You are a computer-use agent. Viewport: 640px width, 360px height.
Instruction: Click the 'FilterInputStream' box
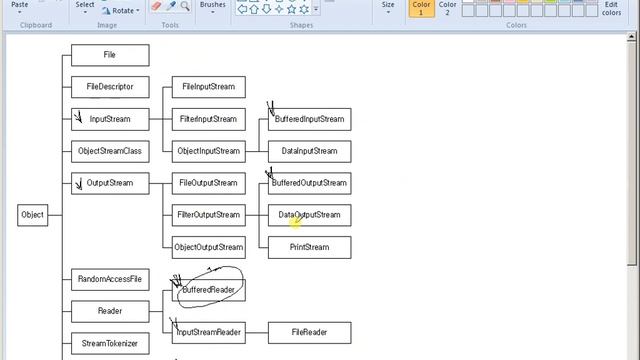pyautogui.click(x=209, y=119)
